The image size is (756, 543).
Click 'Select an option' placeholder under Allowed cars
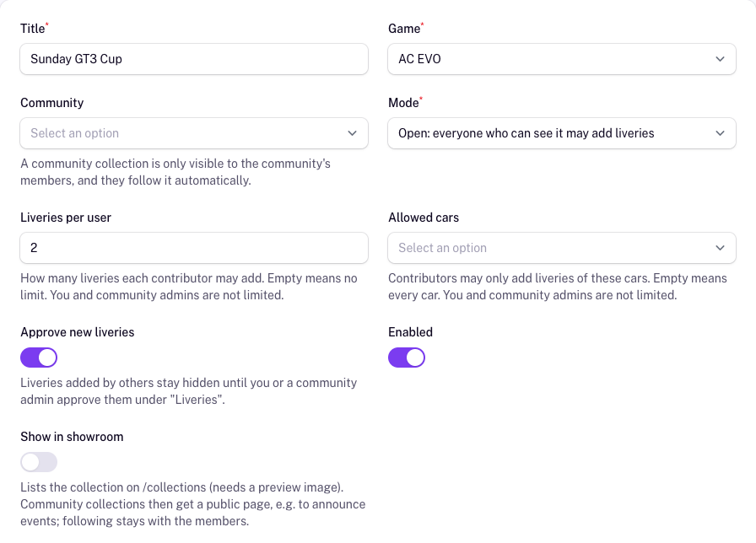point(443,248)
